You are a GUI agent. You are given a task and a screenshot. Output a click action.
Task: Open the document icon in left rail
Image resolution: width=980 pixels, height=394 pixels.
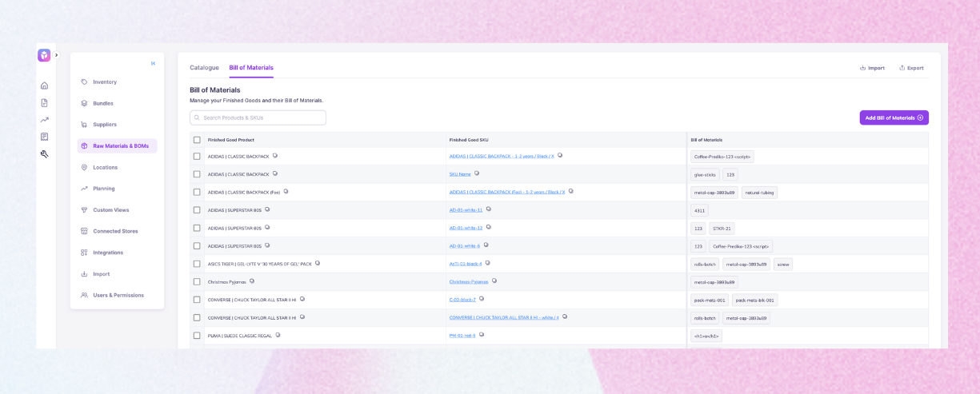45,102
